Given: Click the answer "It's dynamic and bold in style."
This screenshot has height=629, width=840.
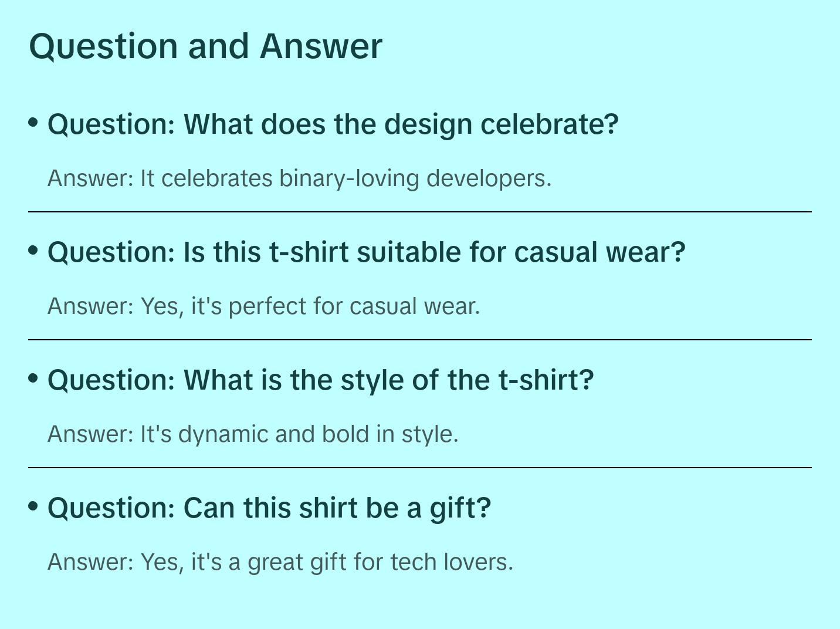Looking at the screenshot, I should point(253,434).
